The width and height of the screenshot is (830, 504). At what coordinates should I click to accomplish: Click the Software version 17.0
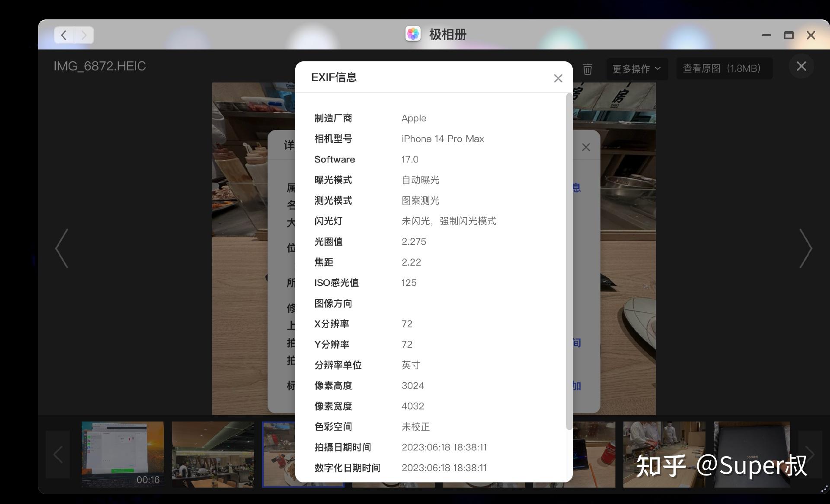coord(410,159)
